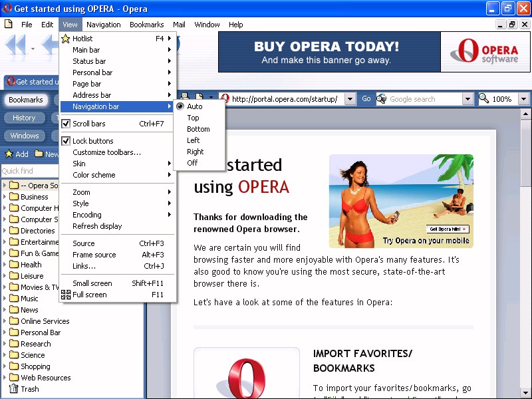
Task: Open the 100% zoom level dropdown
Action: 523,99
